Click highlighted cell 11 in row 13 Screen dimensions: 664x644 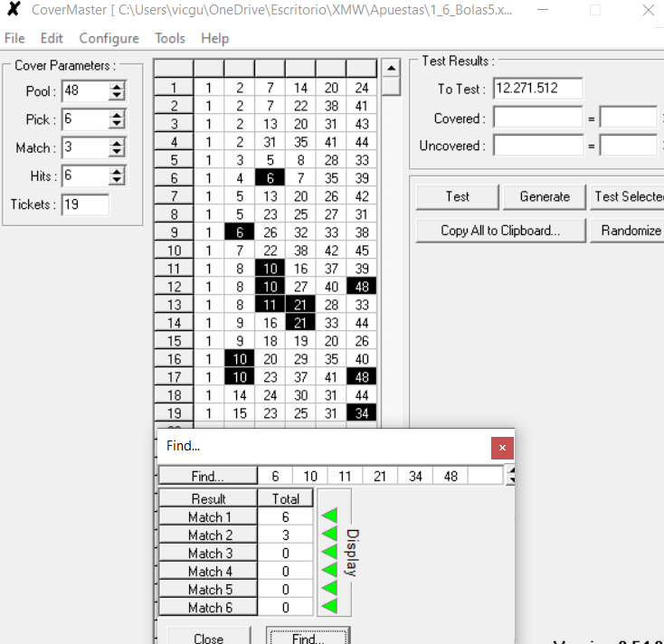(x=270, y=305)
